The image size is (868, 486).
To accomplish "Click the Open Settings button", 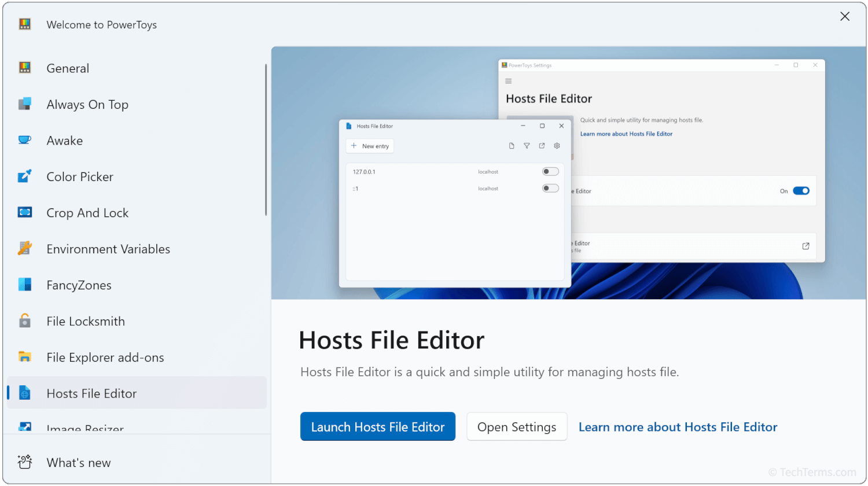I will [x=517, y=427].
